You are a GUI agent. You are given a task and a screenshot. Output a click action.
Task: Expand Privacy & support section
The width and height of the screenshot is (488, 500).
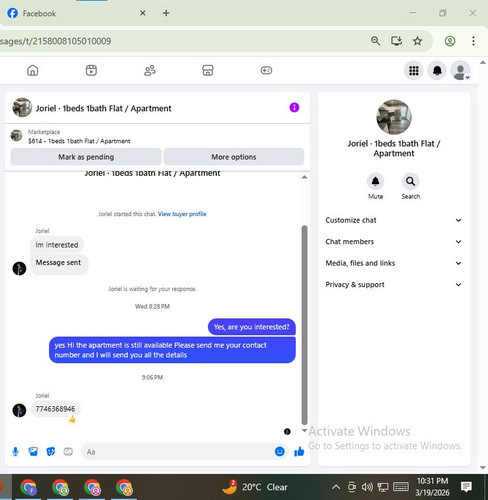[394, 285]
